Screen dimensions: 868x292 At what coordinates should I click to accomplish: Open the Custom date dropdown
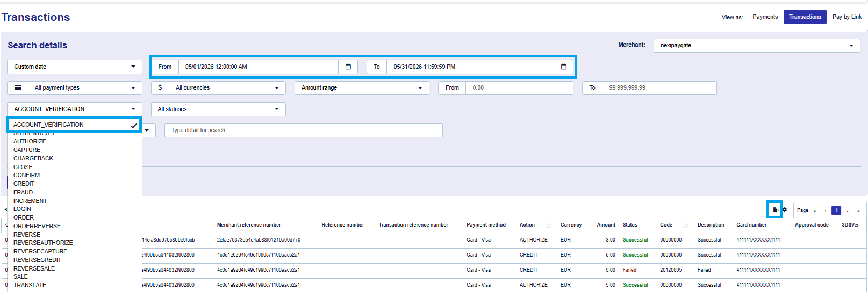(75, 67)
